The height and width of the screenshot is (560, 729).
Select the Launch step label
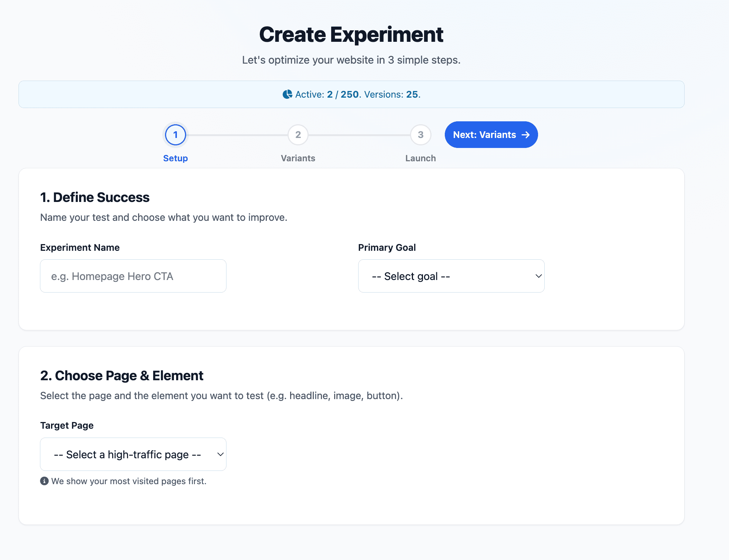[420, 158]
